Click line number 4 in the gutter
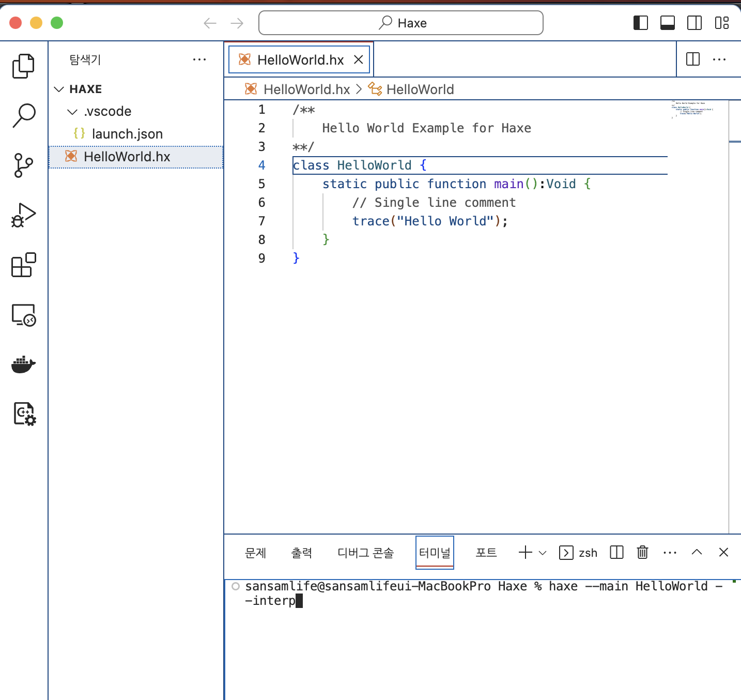741x700 pixels. [262, 165]
